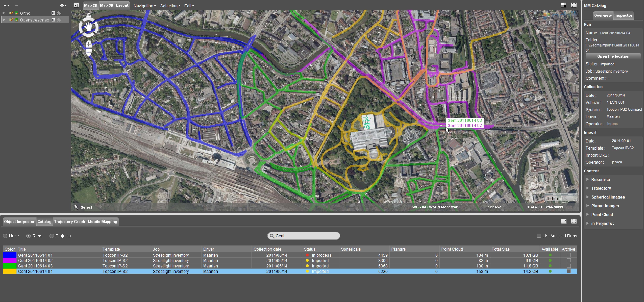
Task: Check Archive box for Gent 20110614 04
Action: click(x=569, y=271)
